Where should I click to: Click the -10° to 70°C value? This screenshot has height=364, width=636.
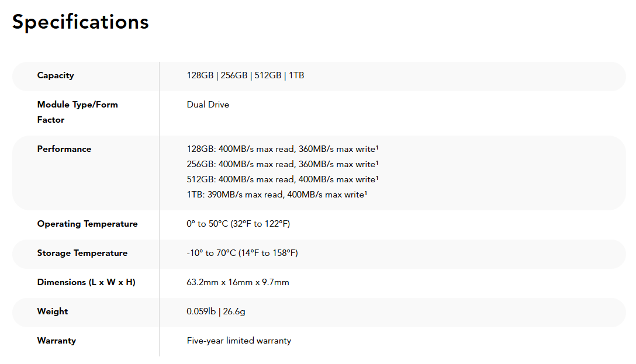pos(242,253)
